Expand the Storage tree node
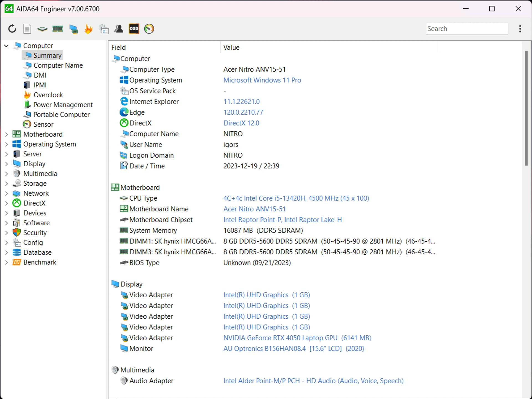 pyautogui.click(x=6, y=184)
